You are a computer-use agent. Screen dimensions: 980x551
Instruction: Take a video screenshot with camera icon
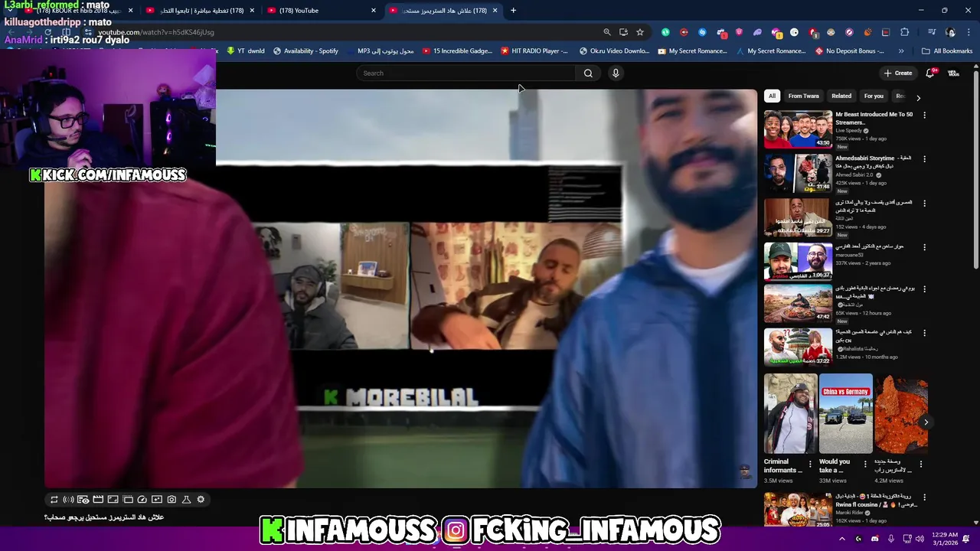pos(171,500)
